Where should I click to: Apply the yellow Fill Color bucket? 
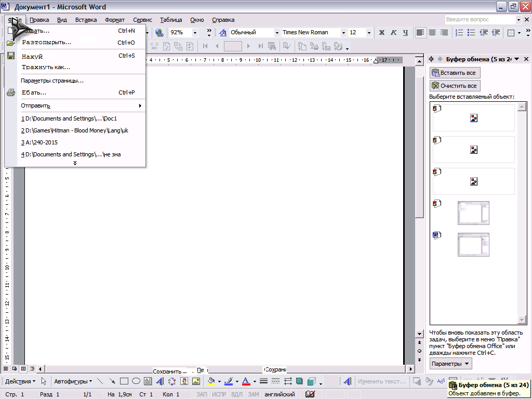pyautogui.click(x=211, y=381)
